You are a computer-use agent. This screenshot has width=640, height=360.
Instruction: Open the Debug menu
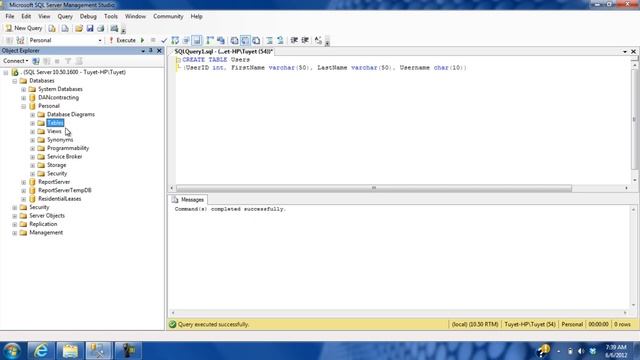pyautogui.click(x=88, y=16)
